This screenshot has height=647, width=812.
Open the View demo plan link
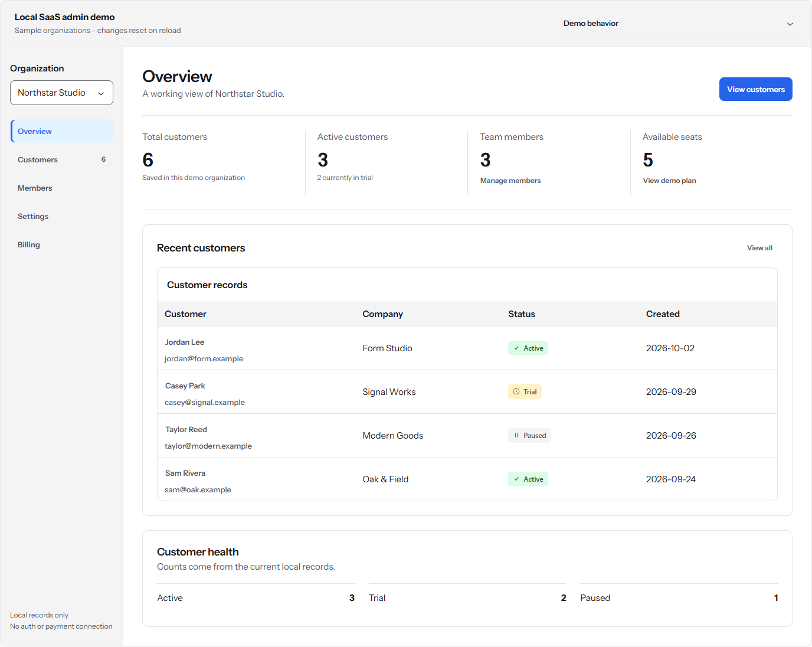669,181
